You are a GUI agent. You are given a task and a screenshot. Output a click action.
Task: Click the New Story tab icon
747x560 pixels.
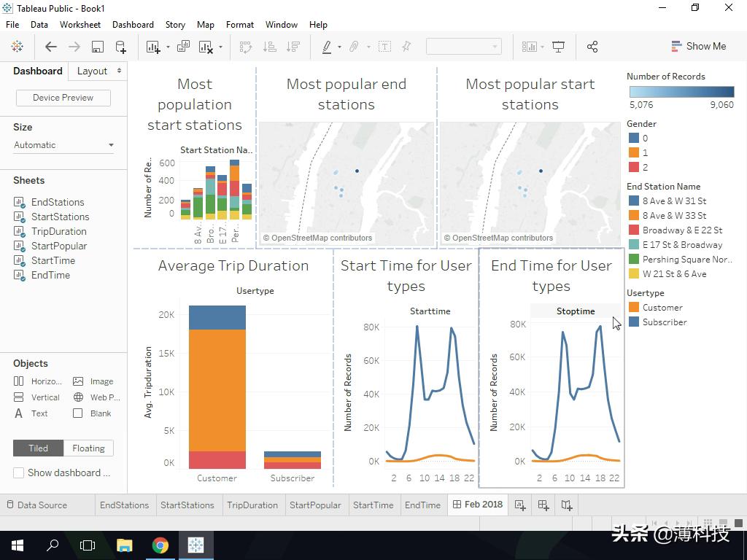pos(566,505)
